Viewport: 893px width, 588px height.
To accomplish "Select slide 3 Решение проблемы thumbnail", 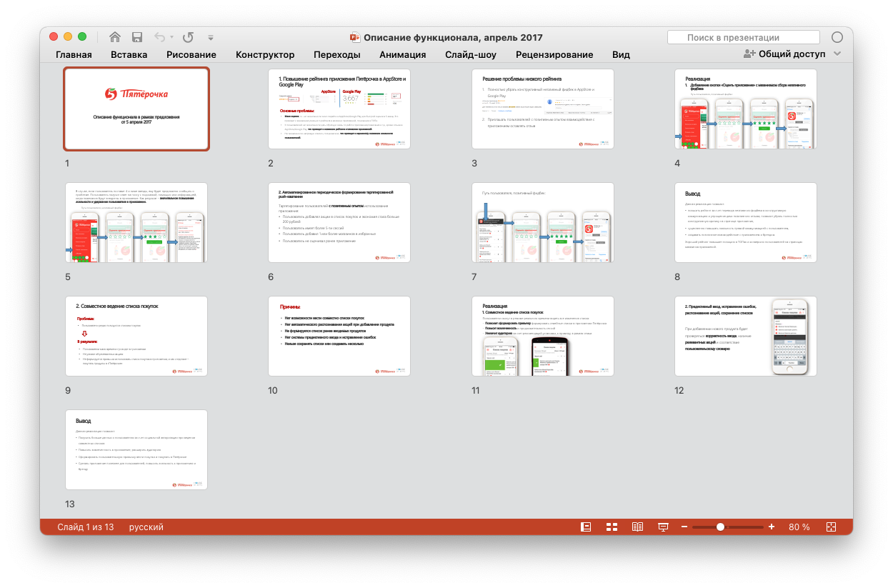I will 543,109.
